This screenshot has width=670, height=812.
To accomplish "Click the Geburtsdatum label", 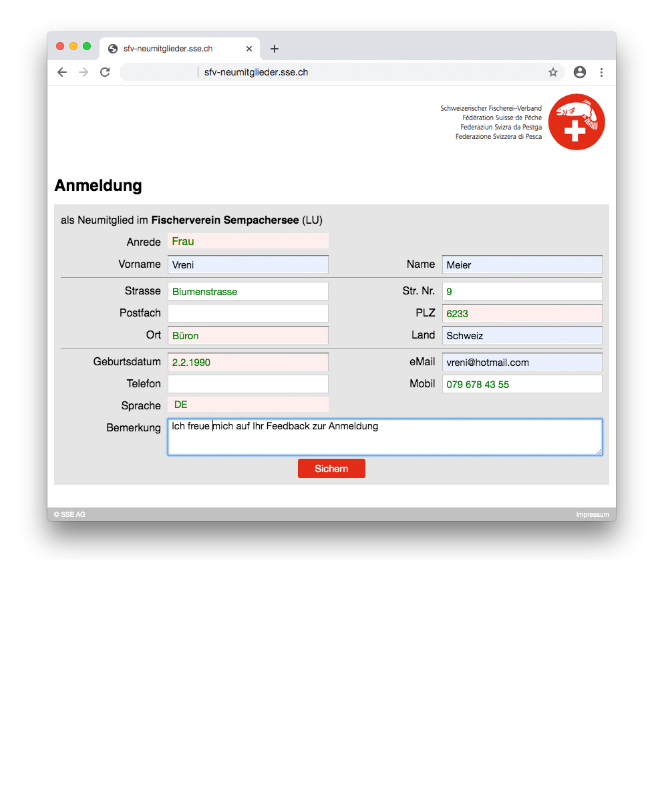I will pyautogui.click(x=127, y=362).
